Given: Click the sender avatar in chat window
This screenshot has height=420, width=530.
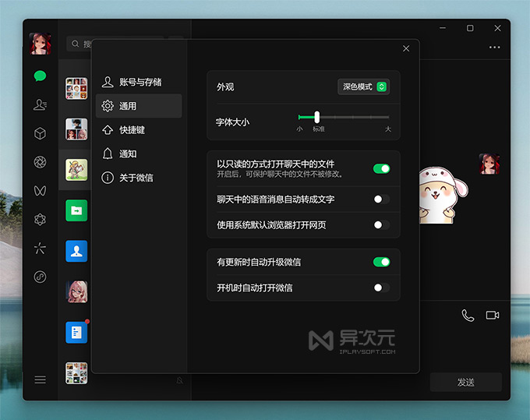Looking at the screenshot, I should pos(489,164).
